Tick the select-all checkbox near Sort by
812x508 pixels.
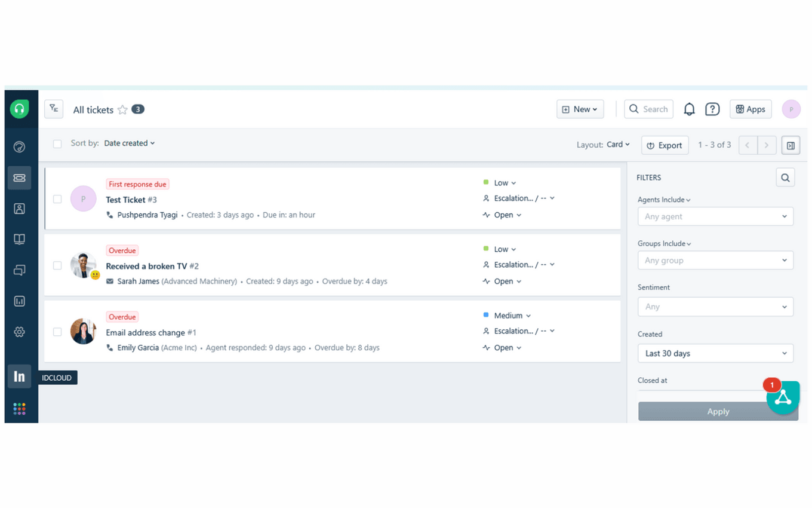[x=57, y=143]
